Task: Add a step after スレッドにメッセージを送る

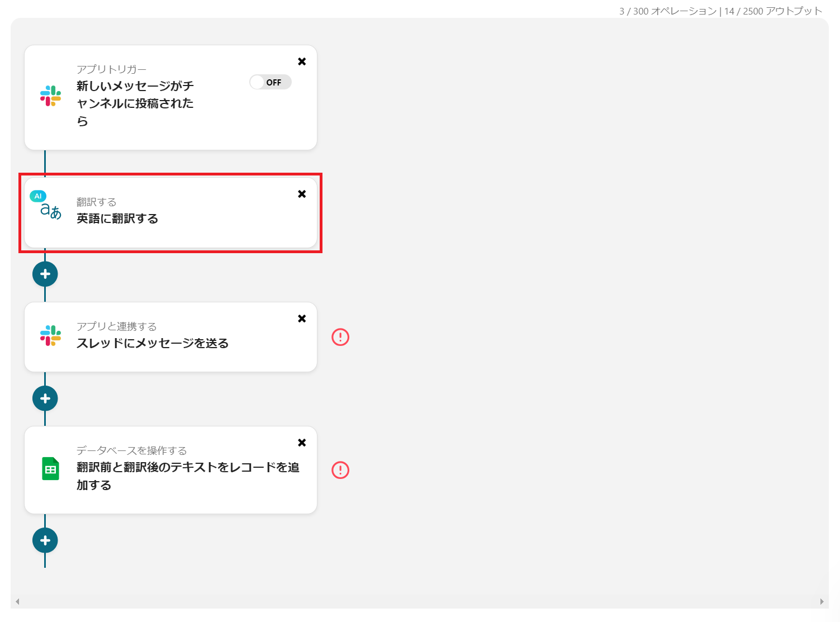Action: [45, 398]
